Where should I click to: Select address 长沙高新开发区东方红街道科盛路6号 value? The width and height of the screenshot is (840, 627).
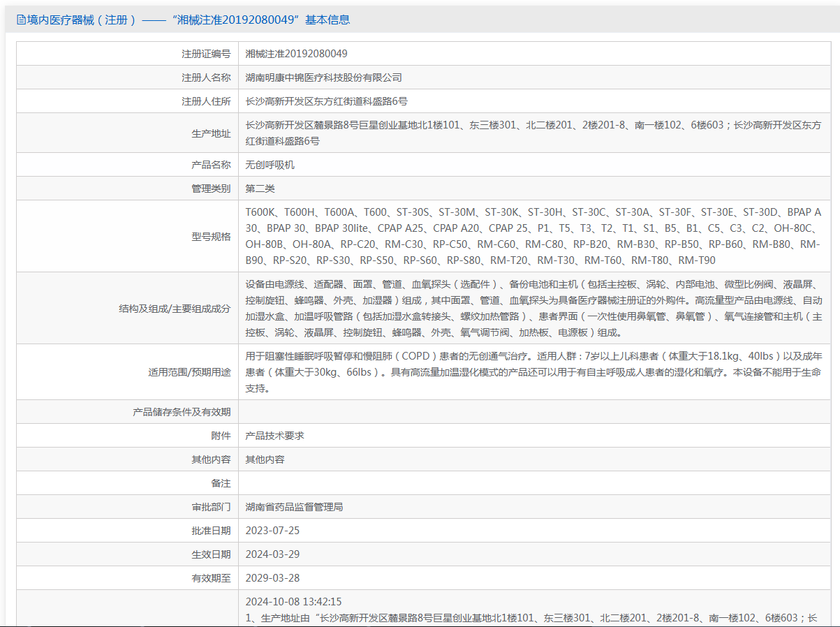(327, 101)
